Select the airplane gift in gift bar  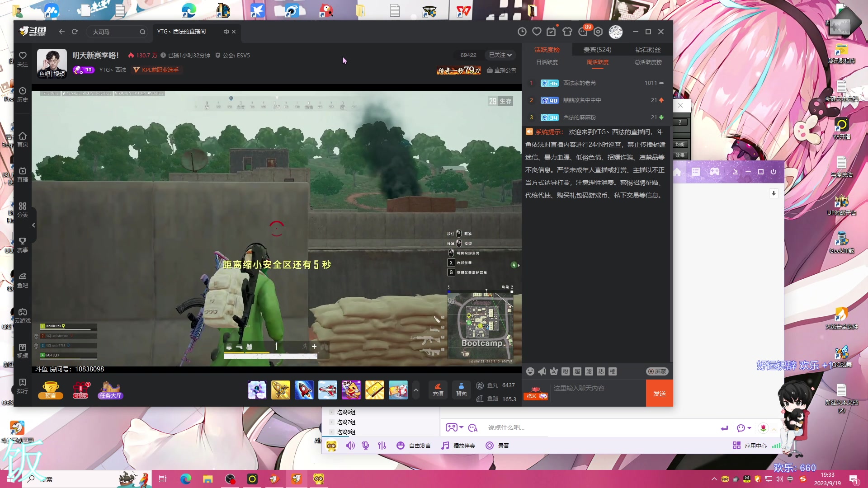328,390
